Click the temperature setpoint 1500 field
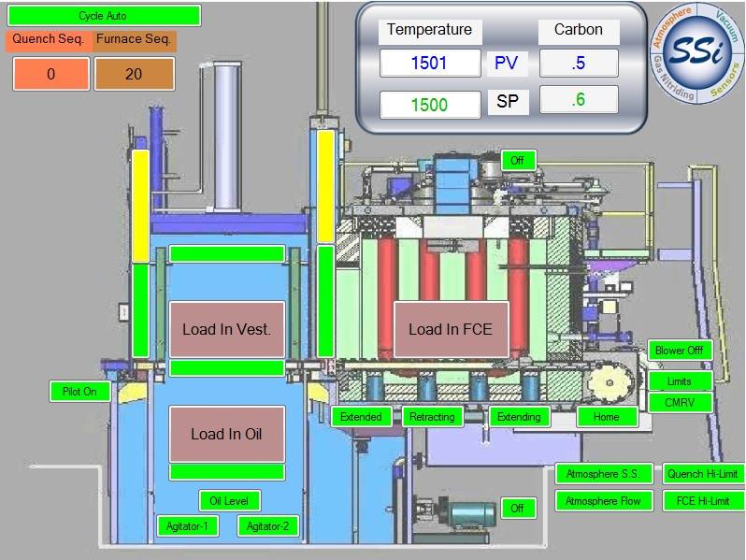This screenshot has width=746, height=560. tap(430, 104)
